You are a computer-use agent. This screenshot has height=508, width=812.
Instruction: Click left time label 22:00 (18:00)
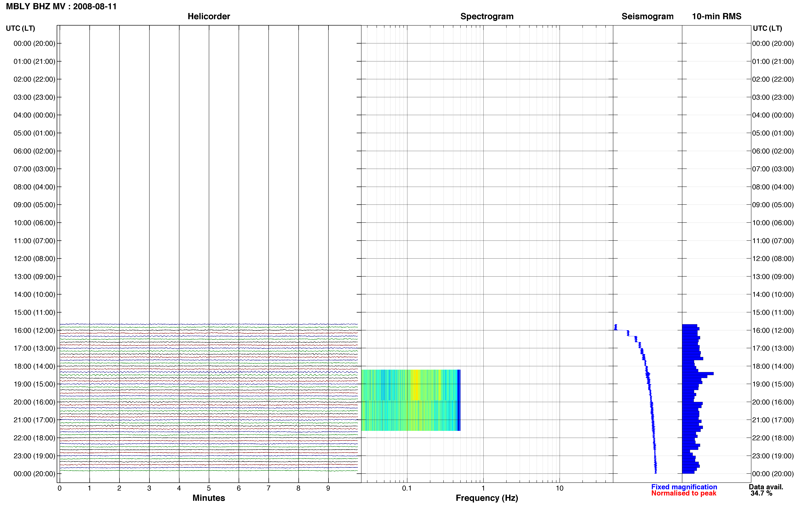pos(34,438)
